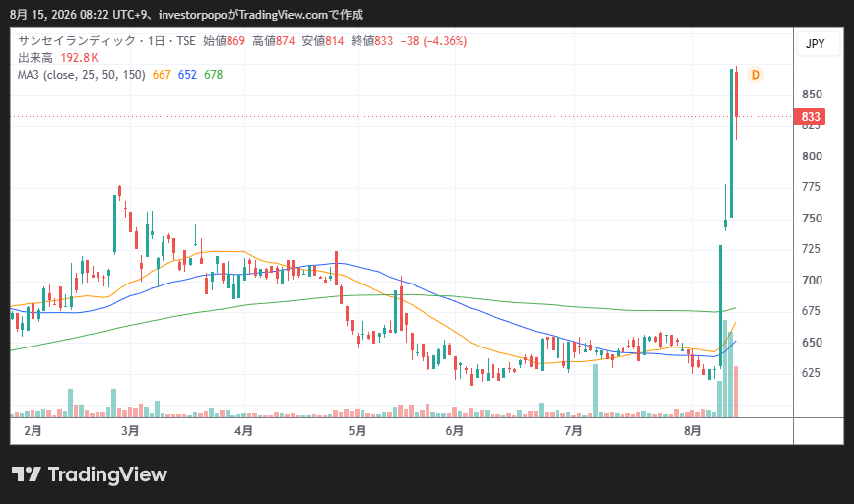Image resolution: width=854 pixels, height=504 pixels.
Task: Click the MA3 (close, 25, 50, 150) indicator legend
Action: click(82, 75)
